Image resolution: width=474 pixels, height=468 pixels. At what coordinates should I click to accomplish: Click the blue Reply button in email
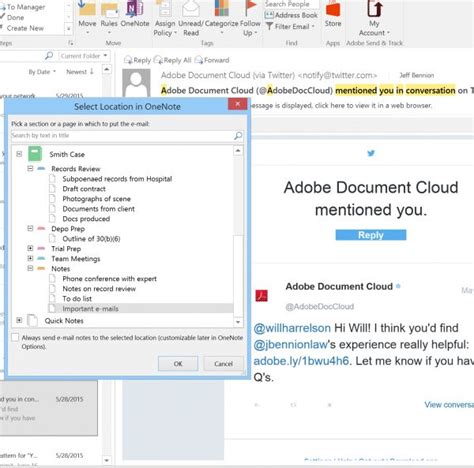pyautogui.click(x=371, y=235)
